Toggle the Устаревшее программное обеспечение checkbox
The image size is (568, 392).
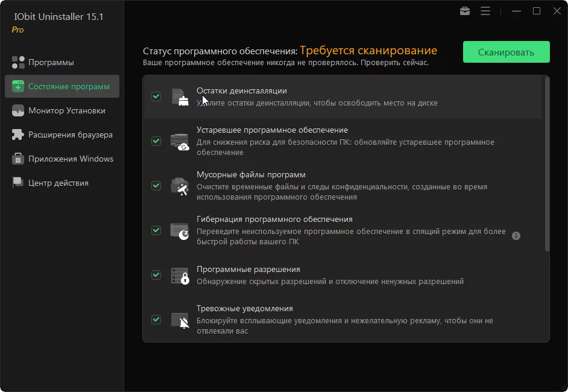pyautogui.click(x=156, y=141)
